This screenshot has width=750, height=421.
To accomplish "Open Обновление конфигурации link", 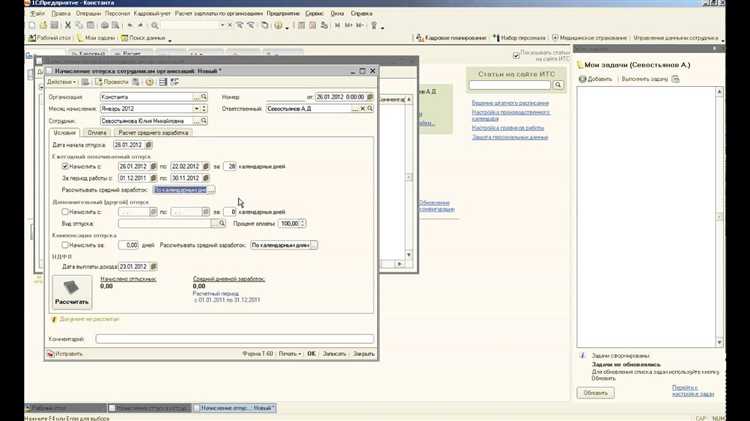I will click(x=436, y=206).
